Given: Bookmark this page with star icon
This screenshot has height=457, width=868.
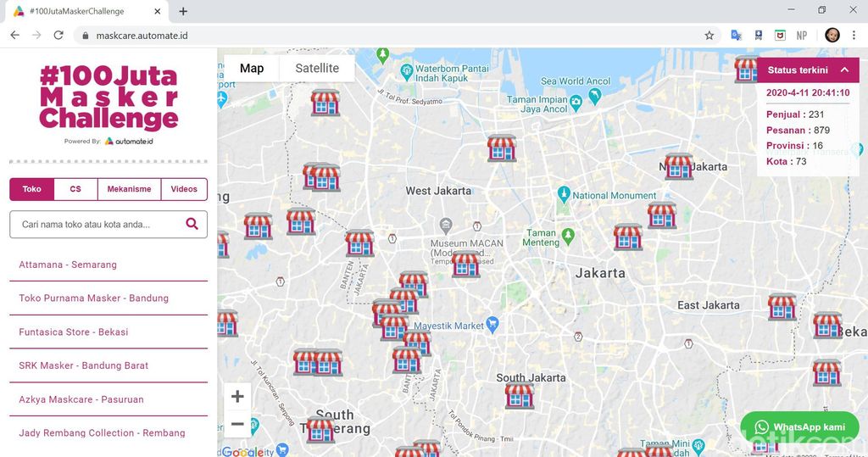Looking at the screenshot, I should [709, 36].
